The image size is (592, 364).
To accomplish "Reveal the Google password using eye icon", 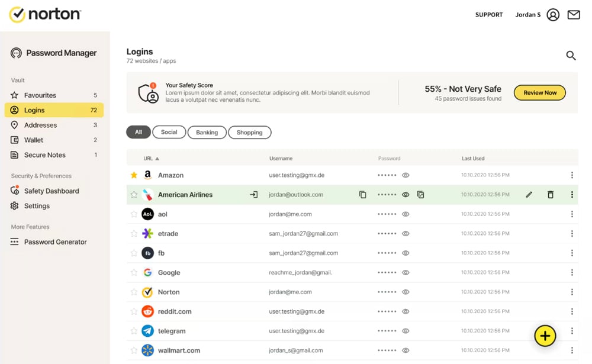I will [406, 273].
